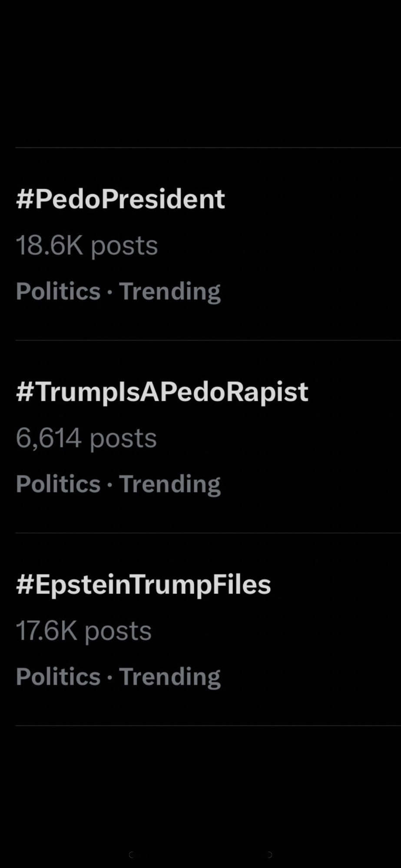
Task: Tap the 6,614 posts count
Action: click(x=86, y=438)
